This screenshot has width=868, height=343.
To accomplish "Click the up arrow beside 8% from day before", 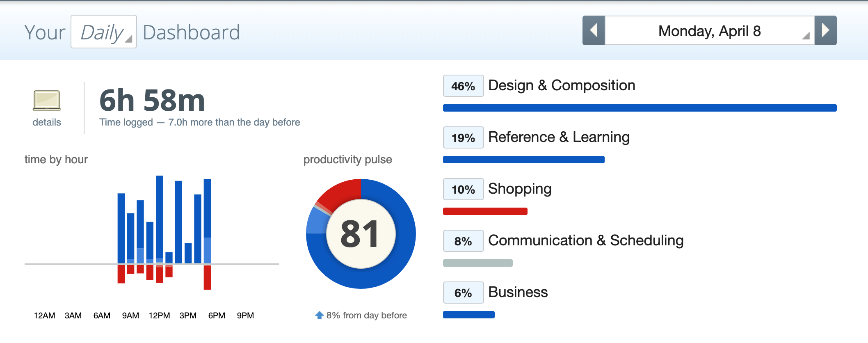I will [319, 315].
